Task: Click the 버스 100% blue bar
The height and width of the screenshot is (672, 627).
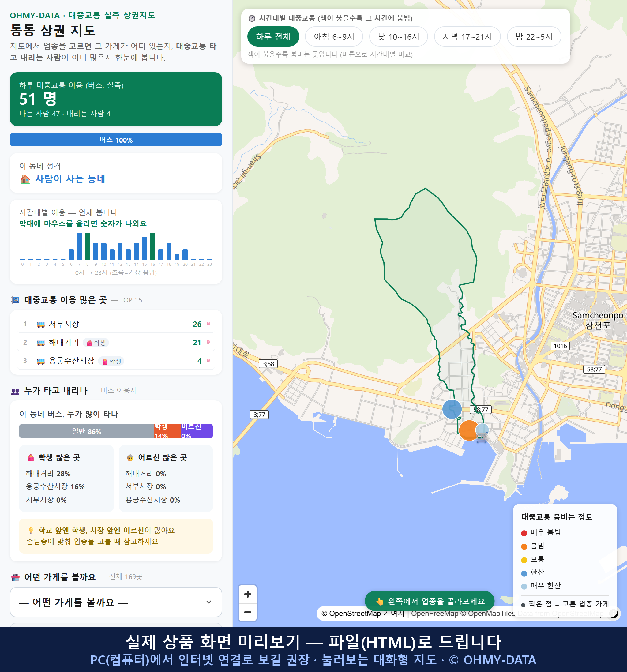Action: (x=116, y=140)
